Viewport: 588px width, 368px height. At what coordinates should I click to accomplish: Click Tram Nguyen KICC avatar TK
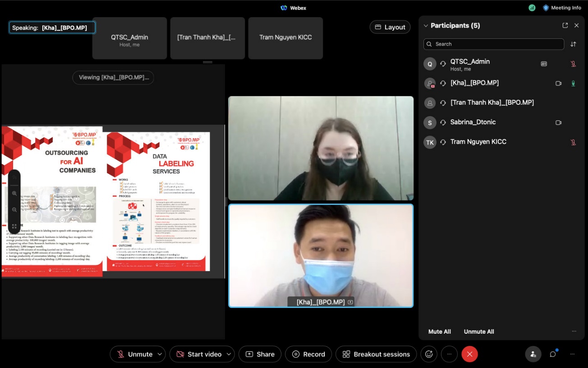pyautogui.click(x=430, y=142)
